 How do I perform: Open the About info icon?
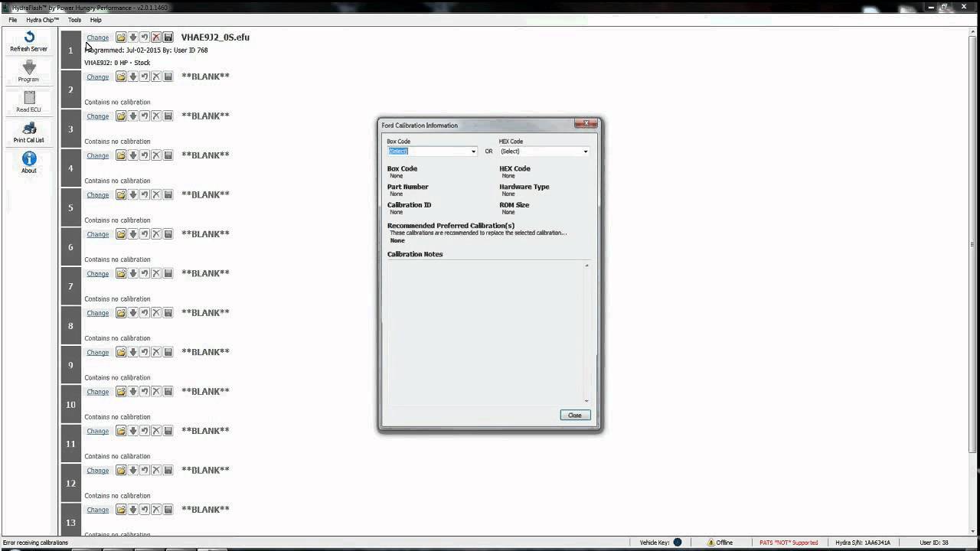tap(29, 158)
